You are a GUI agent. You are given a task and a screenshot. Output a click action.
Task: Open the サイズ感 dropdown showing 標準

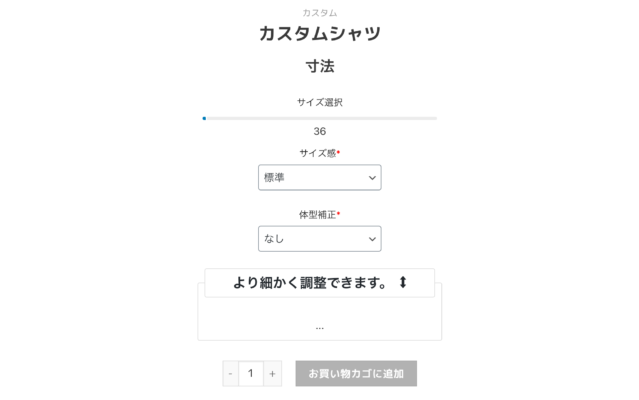click(320, 178)
